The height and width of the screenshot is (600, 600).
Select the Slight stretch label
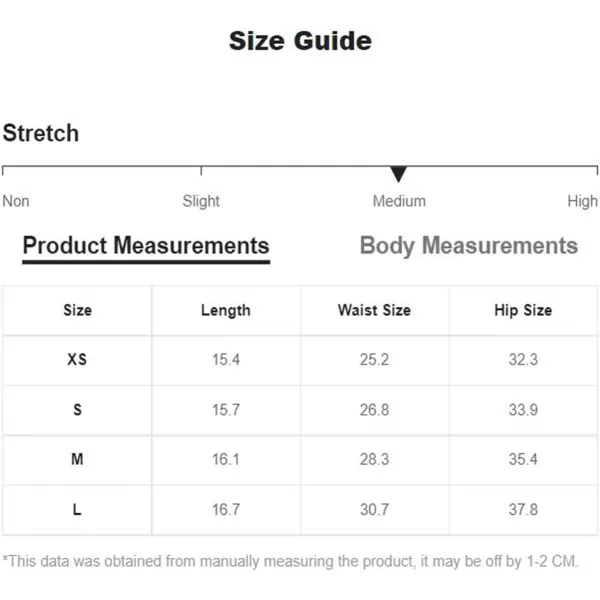pos(201,201)
